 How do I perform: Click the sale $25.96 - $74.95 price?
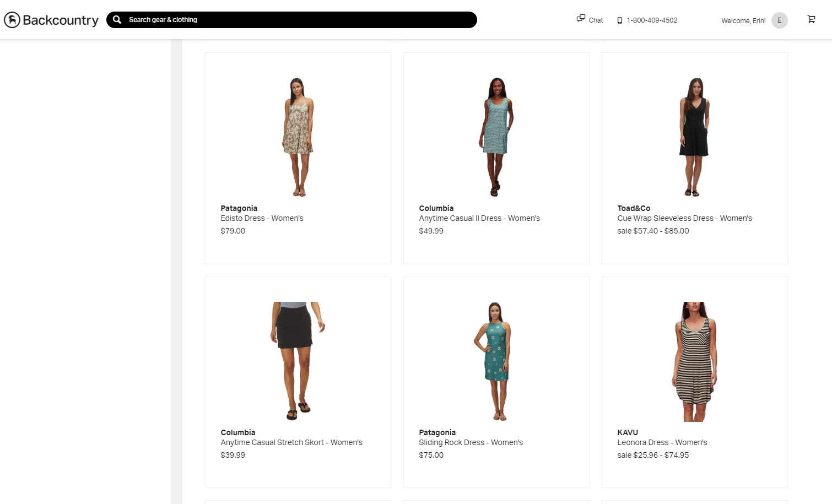tap(653, 455)
